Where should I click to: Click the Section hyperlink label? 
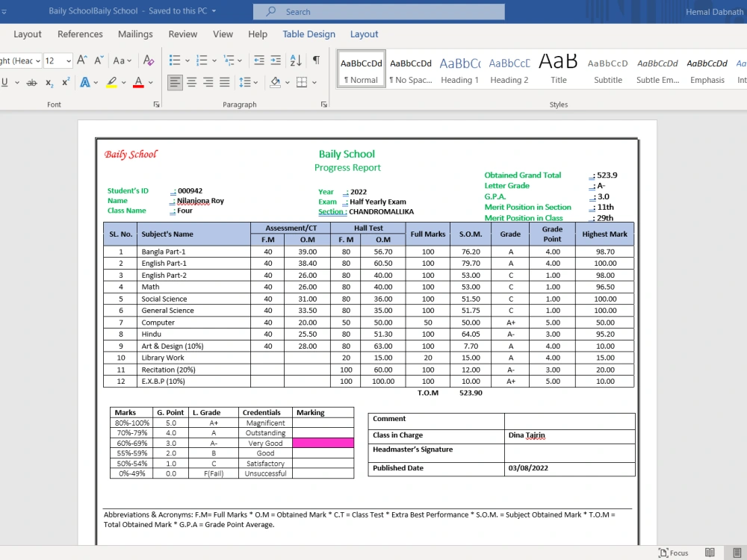tap(332, 211)
